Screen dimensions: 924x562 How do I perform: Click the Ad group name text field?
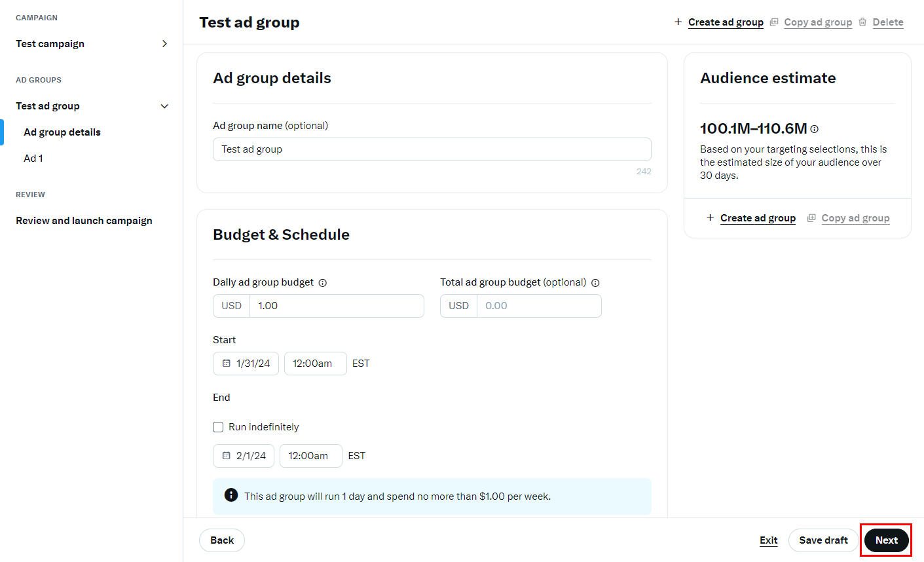click(x=432, y=149)
